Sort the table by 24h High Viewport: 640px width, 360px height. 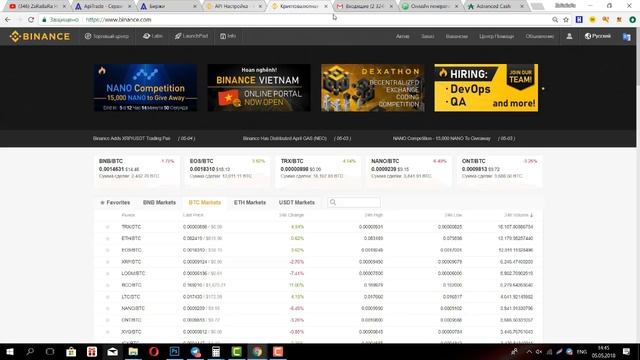373,215
